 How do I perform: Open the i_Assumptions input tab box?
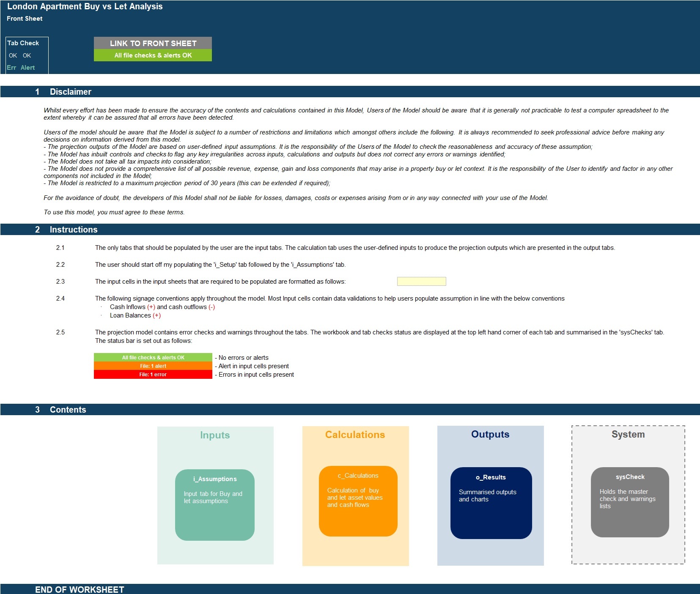coord(215,505)
